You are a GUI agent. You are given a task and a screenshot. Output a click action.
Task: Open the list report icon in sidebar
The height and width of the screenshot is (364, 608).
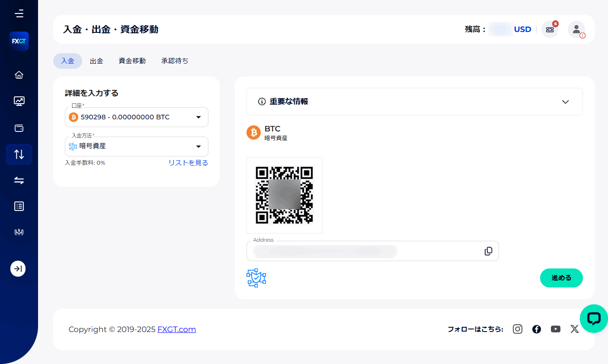pyautogui.click(x=19, y=206)
